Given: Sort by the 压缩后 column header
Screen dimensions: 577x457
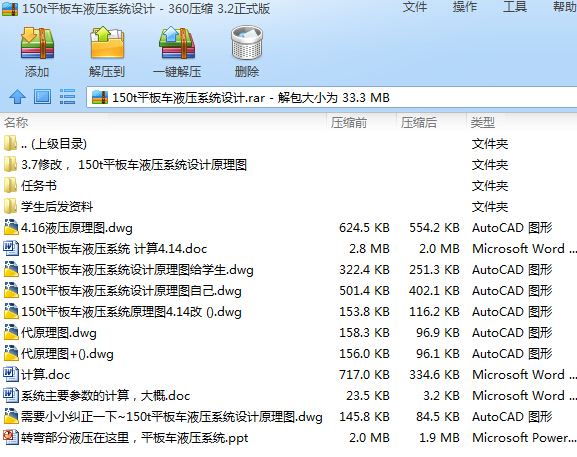Looking at the screenshot, I should (x=418, y=123).
